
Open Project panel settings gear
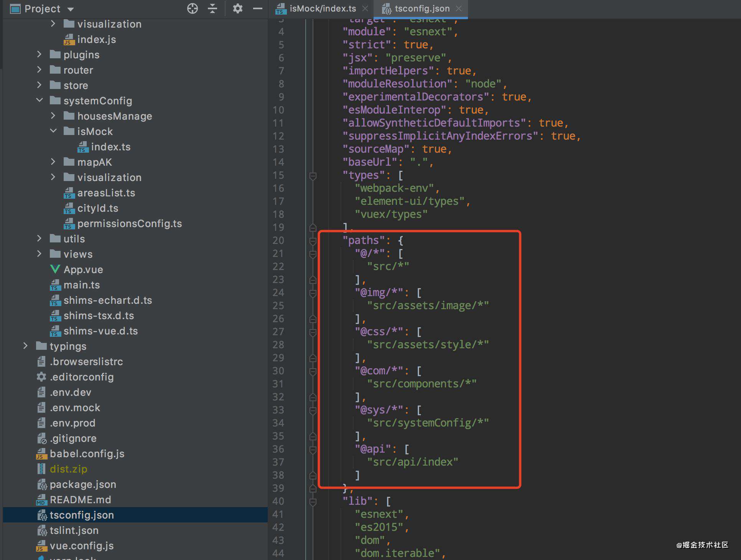coord(238,8)
